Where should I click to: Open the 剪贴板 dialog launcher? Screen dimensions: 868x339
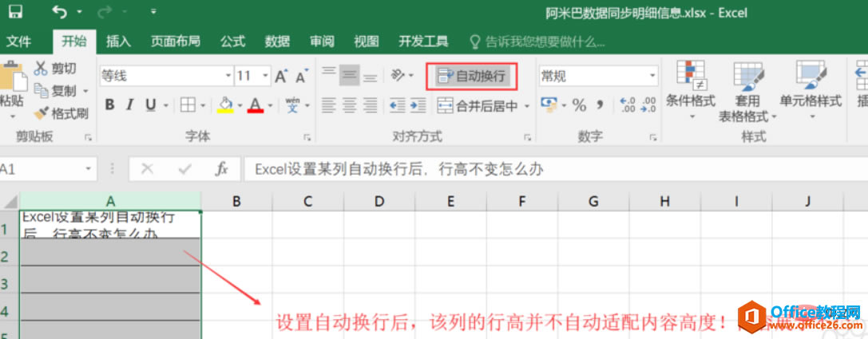pos(88,138)
